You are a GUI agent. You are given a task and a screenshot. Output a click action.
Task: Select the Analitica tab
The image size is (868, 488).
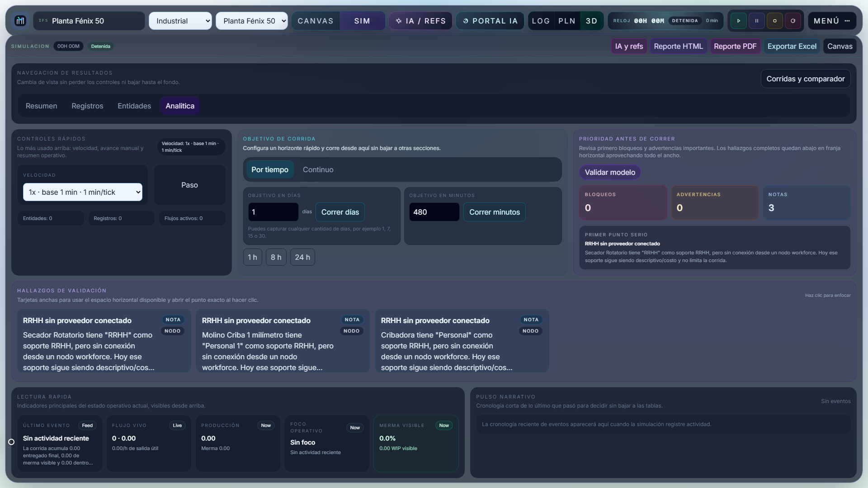pyautogui.click(x=180, y=106)
